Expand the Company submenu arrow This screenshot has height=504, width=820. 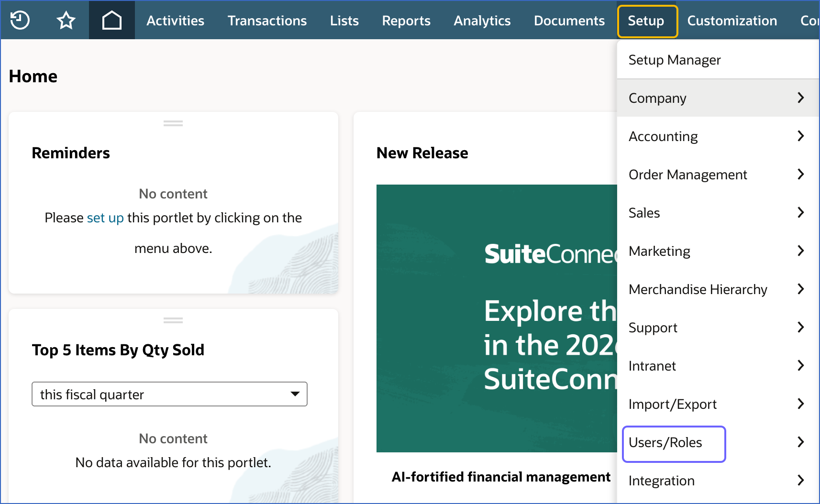pos(800,98)
